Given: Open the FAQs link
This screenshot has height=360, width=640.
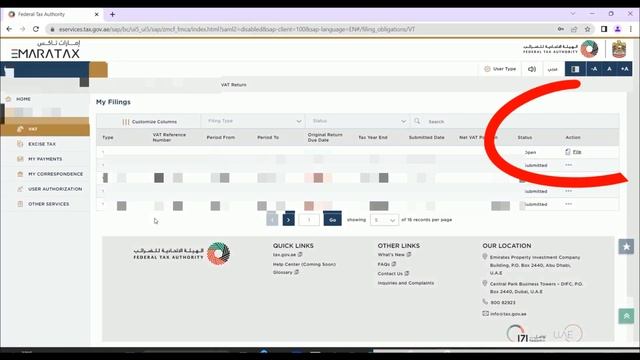Looking at the screenshot, I should point(384,264).
